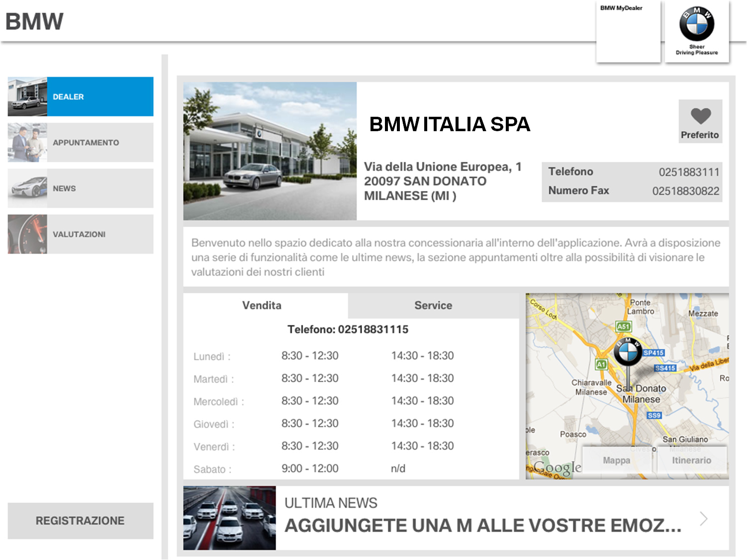Open the Appuntamento section
Viewport: 747px width, 560px height.
point(81,143)
